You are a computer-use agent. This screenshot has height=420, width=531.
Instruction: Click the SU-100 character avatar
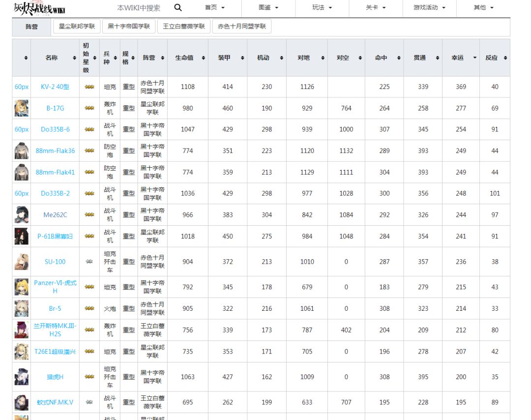[21, 262]
